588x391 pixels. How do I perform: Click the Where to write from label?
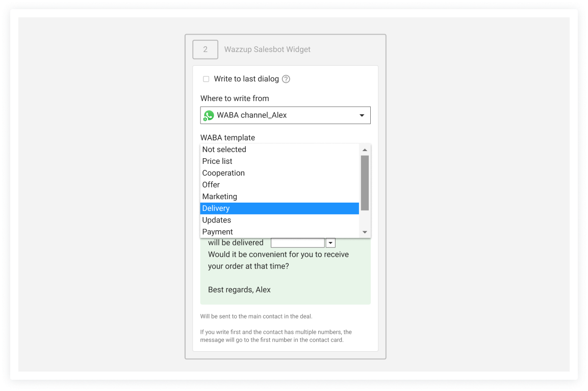[235, 99]
